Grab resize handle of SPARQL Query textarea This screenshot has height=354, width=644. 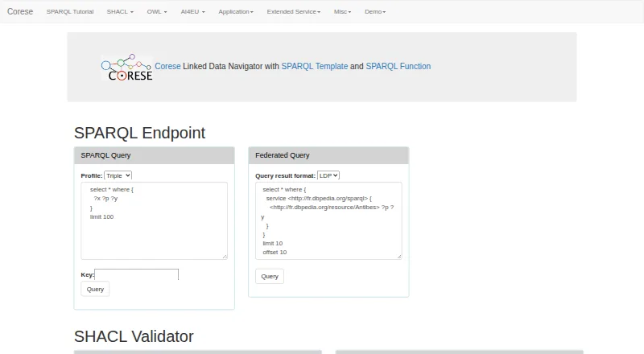pos(225,257)
